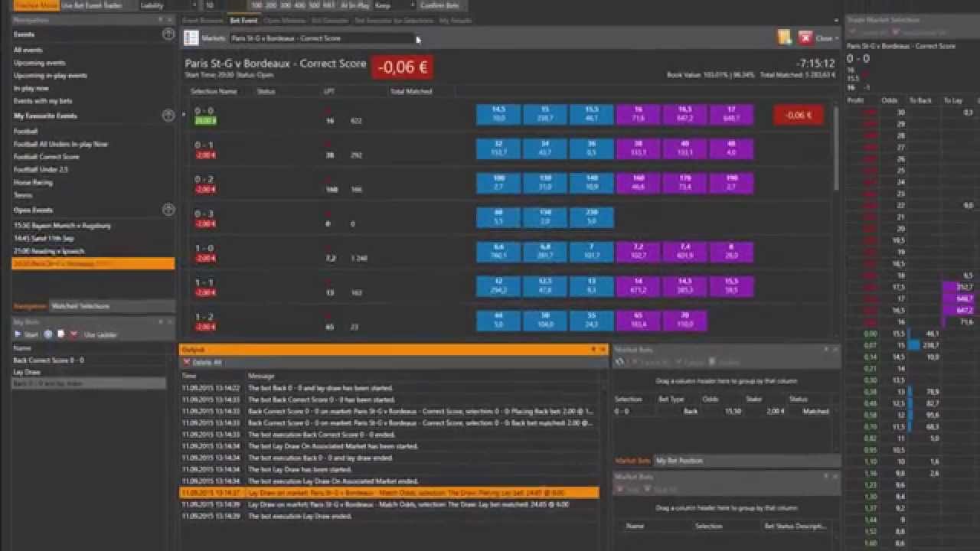Viewport: 980px width, 551px height.
Task: Switch to the Navigation tab
Action: [x=31, y=306]
